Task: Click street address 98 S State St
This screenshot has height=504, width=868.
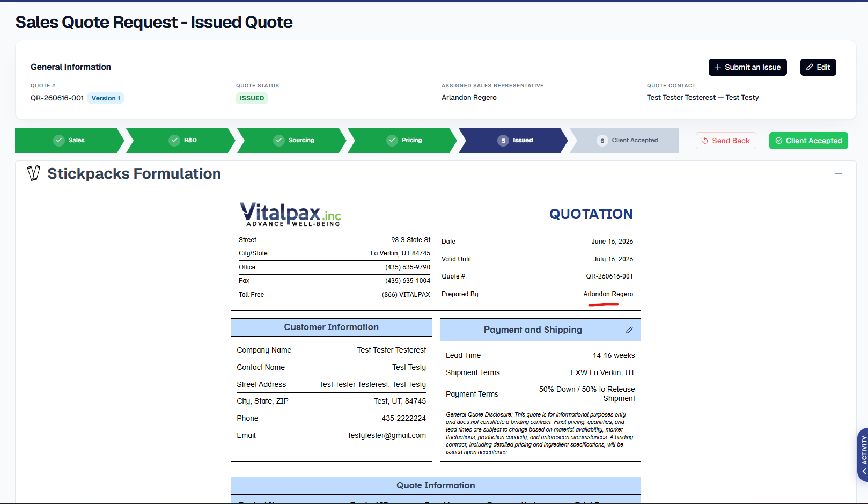Action: pyautogui.click(x=410, y=240)
